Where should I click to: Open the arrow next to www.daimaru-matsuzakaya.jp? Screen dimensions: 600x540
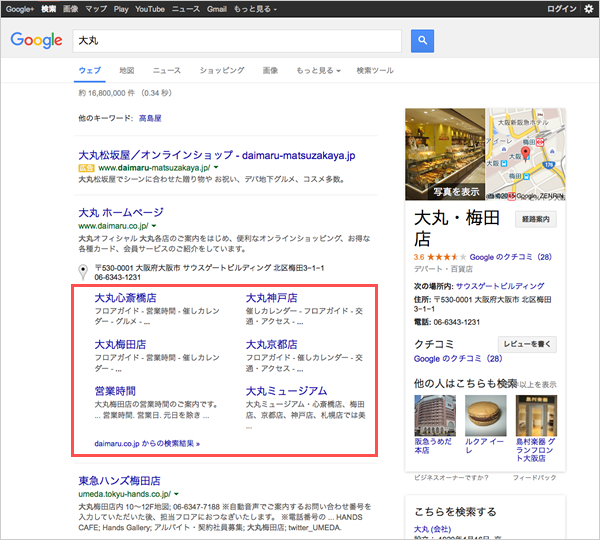pos(216,168)
